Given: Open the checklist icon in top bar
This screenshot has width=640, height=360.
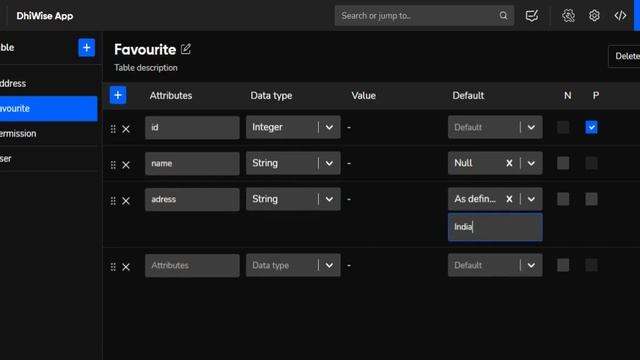Looking at the screenshot, I should click(531, 16).
